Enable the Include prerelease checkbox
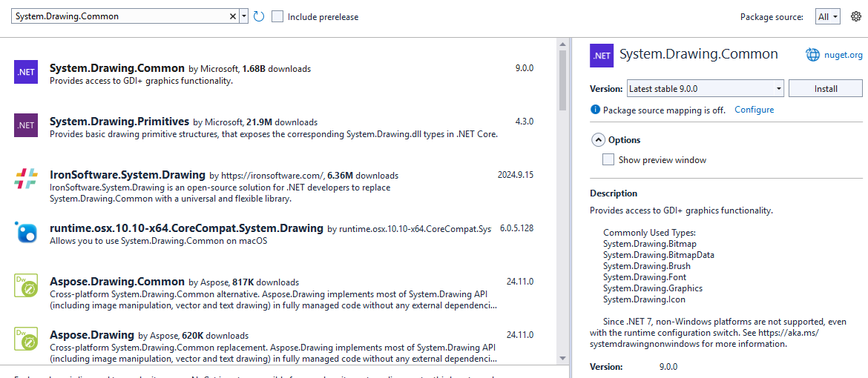 point(278,16)
